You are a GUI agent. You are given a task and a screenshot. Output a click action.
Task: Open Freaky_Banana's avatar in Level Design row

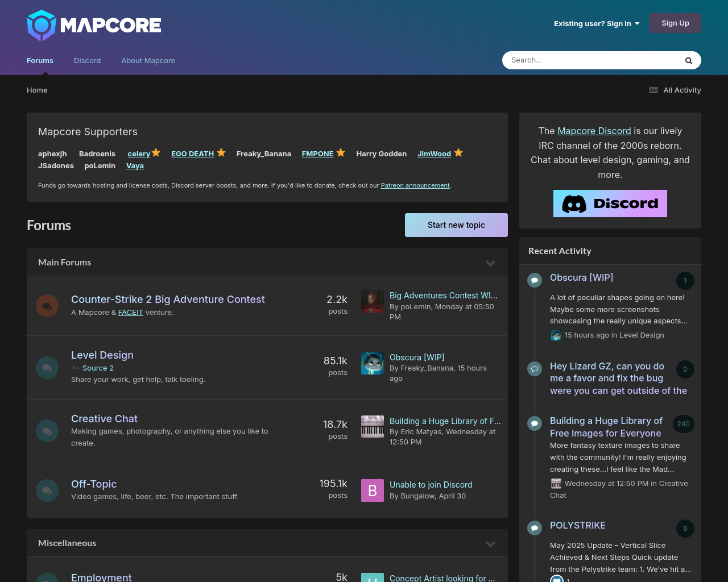[x=373, y=363]
